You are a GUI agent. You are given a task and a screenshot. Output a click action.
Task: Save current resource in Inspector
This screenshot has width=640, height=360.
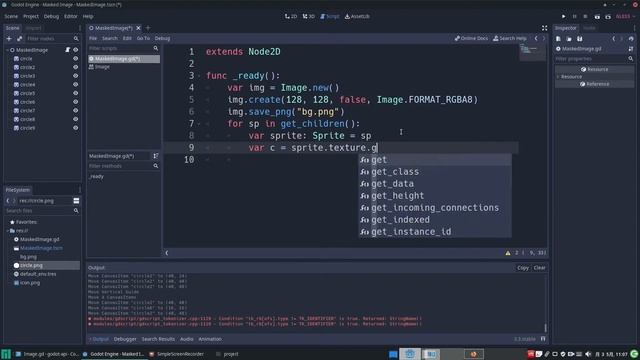pyautogui.click(x=580, y=39)
